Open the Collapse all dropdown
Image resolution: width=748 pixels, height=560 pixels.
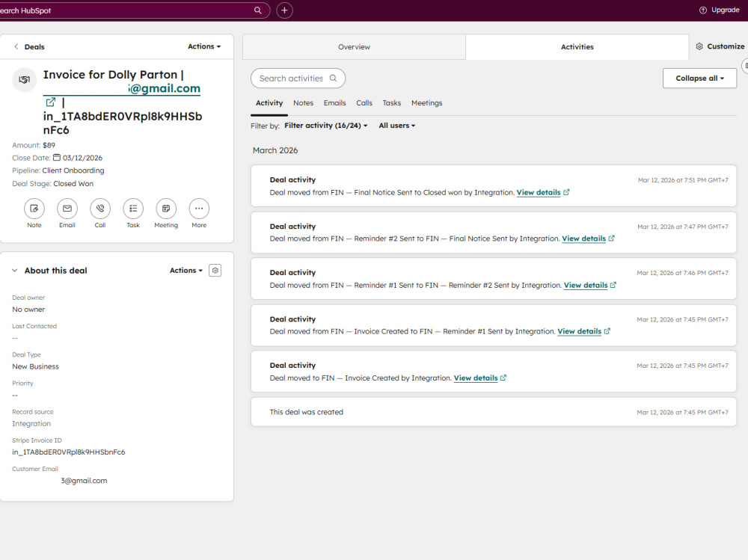click(x=699, y=79)
